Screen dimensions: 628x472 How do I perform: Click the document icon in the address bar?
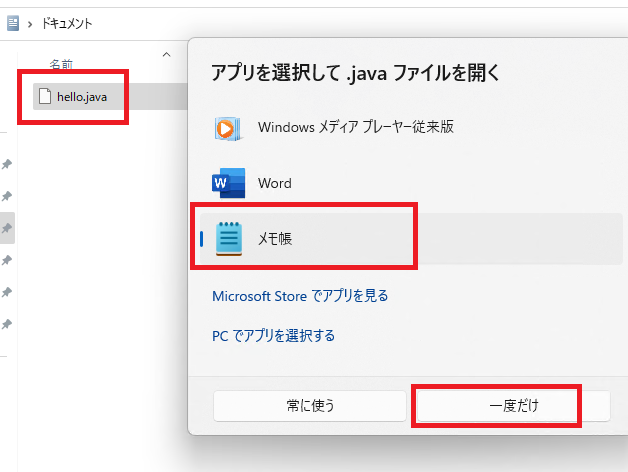(x=13, y=23)
